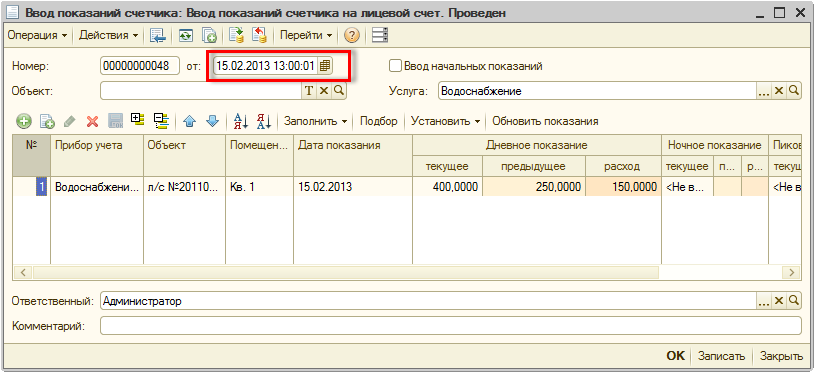Click the расход sub-column header
The width and height of the screenshot is (814, 372).
[622, 166]
